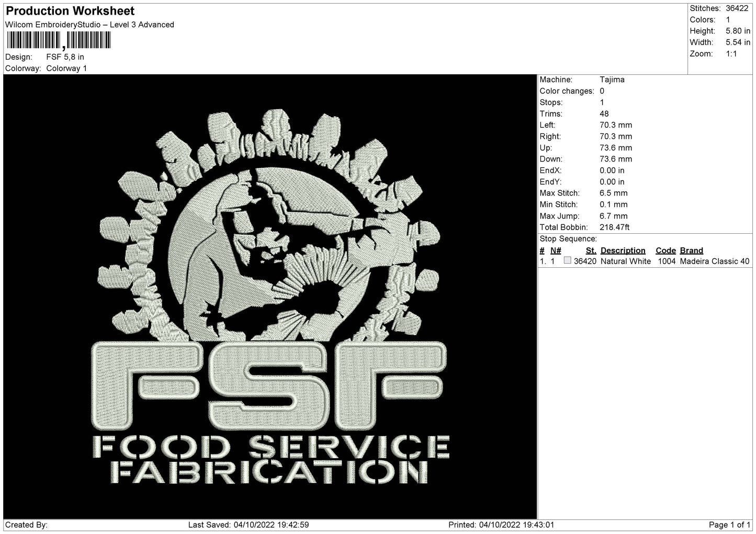The width and height of the screenshot is (756, 534).
Task: Click the Max Jump value 6.7 mm
Action: tap(614, 216)
